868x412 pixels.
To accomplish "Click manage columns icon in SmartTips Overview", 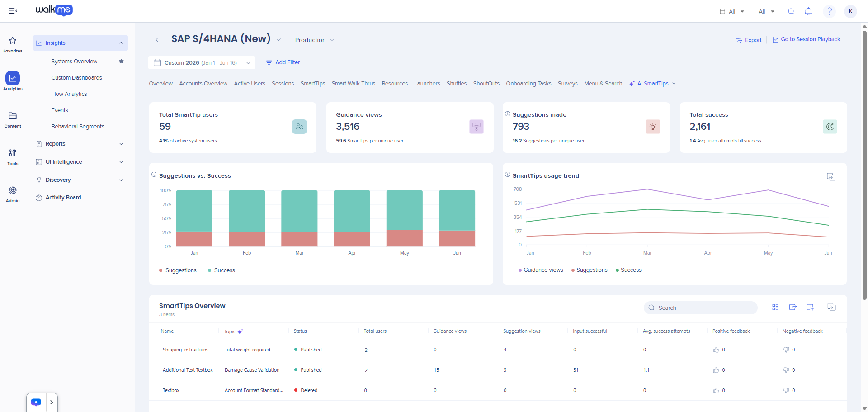I will point(810,307).
